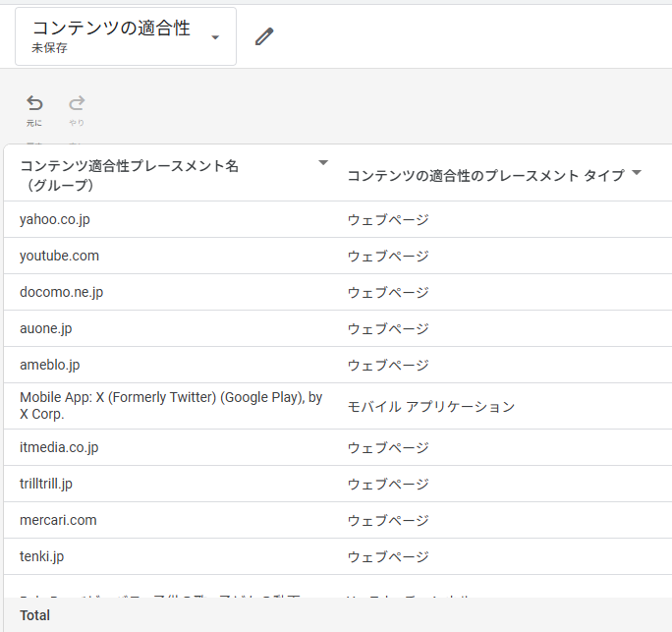Select the trilltrill.jp row
The image size is (672, 632).
(338, 485)
